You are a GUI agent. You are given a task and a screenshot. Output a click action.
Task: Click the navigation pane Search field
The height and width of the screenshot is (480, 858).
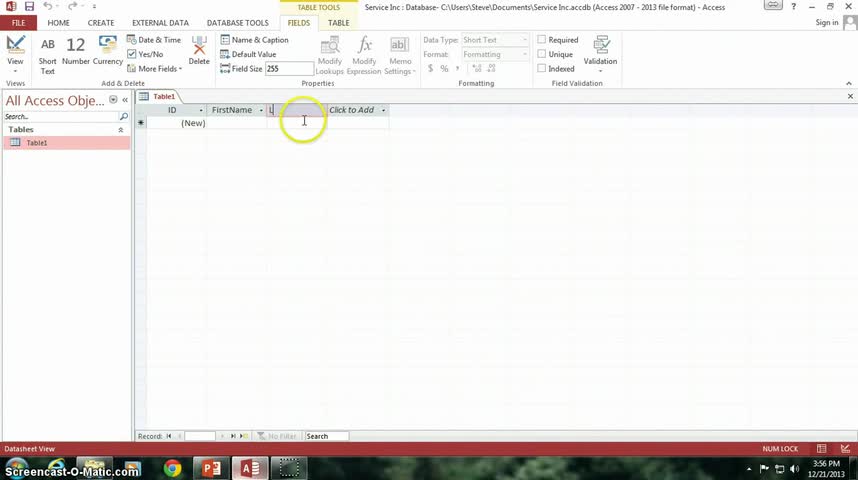(61, 117)
